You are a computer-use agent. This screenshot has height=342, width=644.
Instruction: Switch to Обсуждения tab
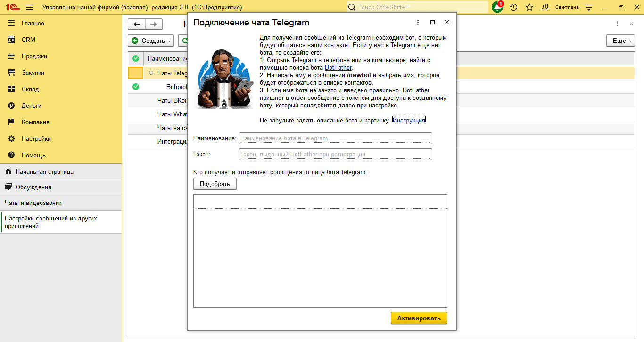coord(61,187)
